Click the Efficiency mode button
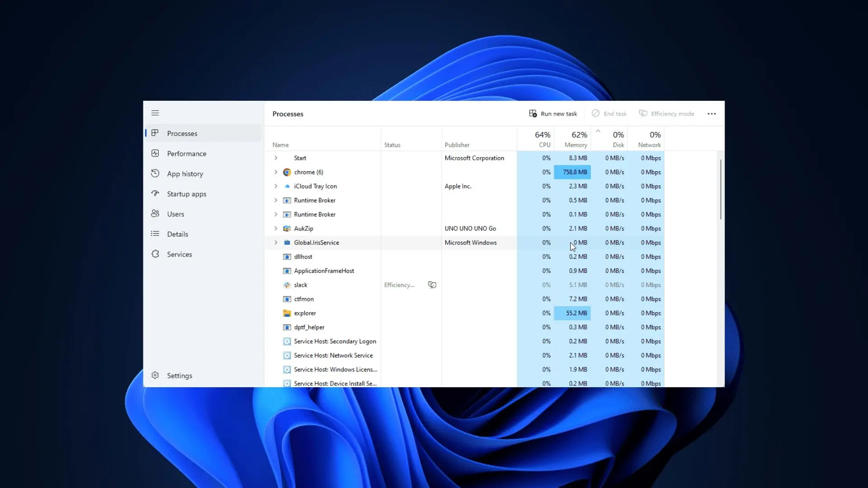The height and width of the screenshot is (488, 868). pyautogui.click(x=666, y=114)
